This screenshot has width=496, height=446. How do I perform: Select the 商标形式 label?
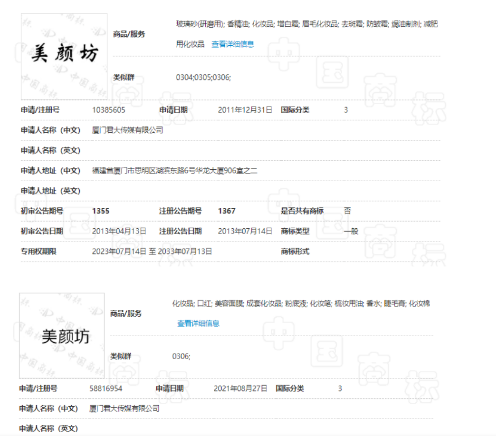[295, 251]
